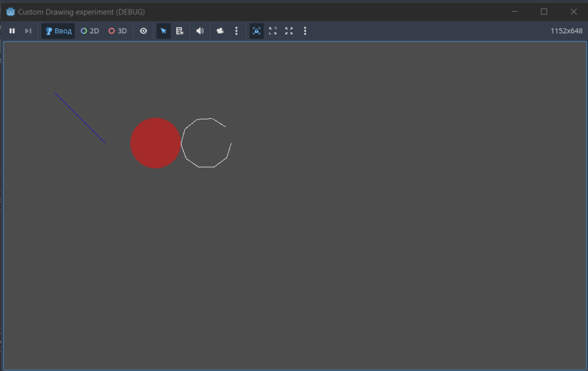Click the 1152x648 resolution label

point(566,31)
